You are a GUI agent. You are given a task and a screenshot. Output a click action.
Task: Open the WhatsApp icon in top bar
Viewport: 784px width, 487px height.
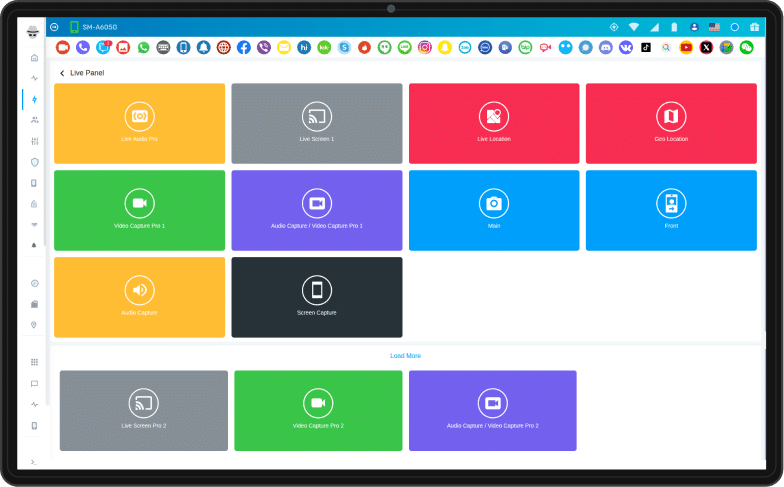click(143, 47)
